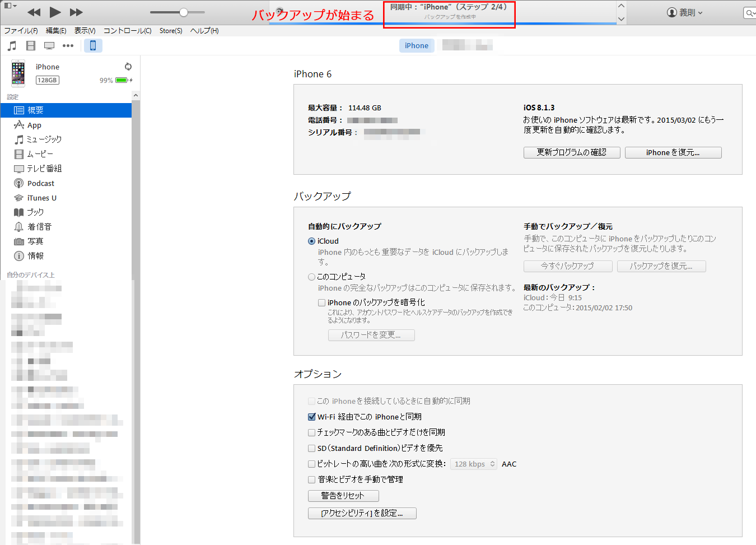Screen dimensions: 756x545
Task: Click status display down arrow
Action: (x=621, y=18)
